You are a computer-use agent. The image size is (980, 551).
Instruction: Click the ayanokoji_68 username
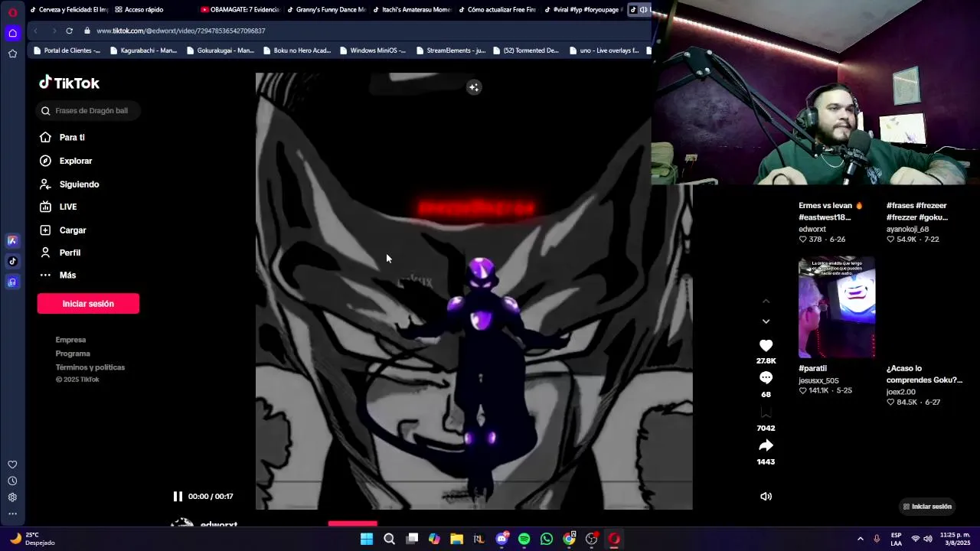click(907, 229)
